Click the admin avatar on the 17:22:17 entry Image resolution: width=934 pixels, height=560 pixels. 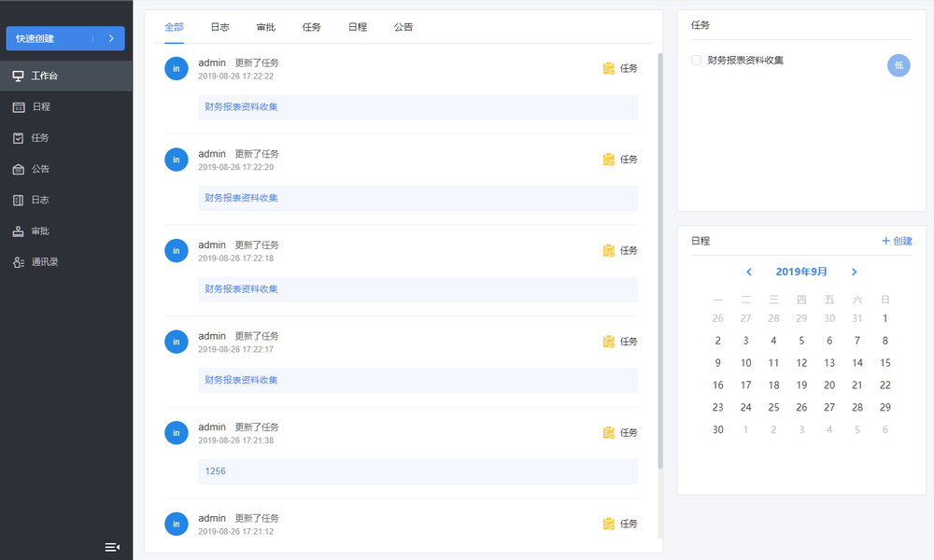point(177,342)
